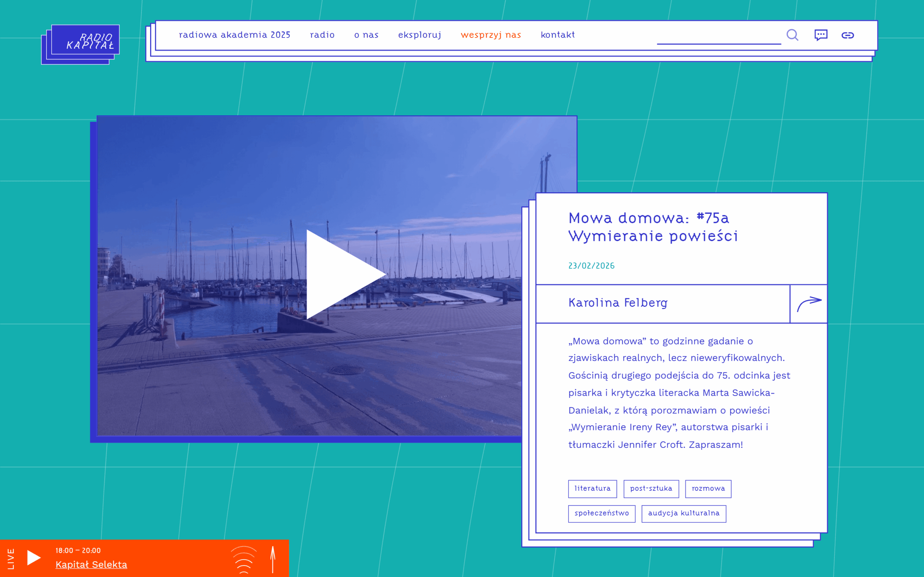Select the literatura tag

coord(592,488)
